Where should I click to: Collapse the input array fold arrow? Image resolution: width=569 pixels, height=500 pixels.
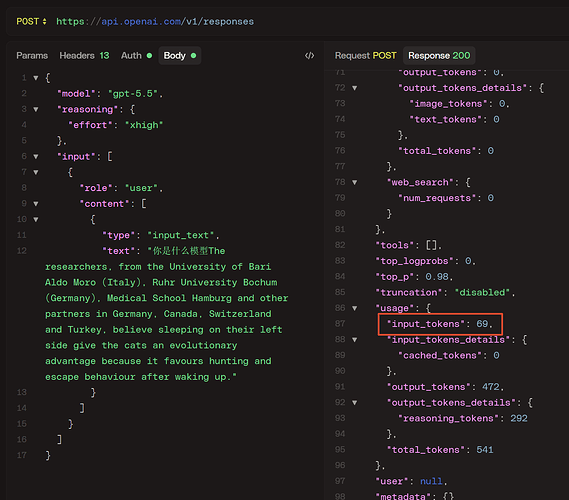(36, 156)
